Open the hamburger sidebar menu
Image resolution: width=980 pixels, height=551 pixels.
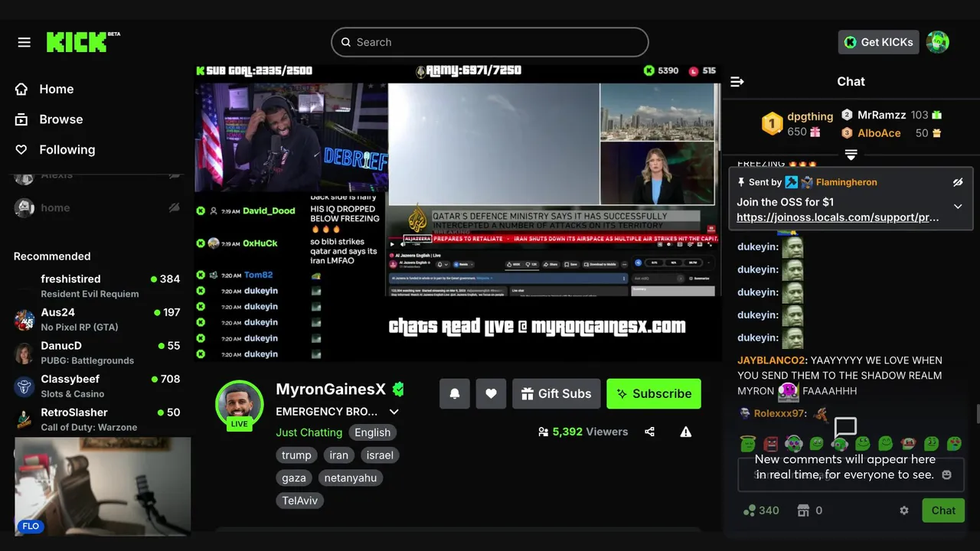click(x=24, y=42)
